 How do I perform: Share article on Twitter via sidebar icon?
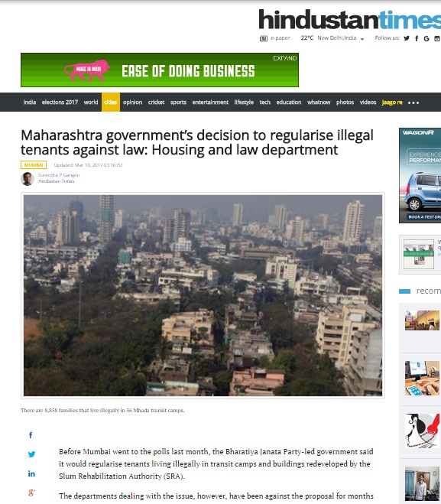pos(31,454)
